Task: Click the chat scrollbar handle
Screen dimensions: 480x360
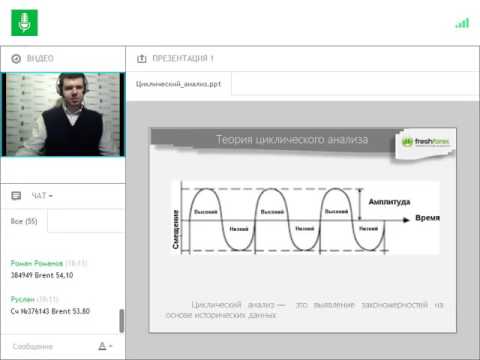Action: click(x=122, y=321)
